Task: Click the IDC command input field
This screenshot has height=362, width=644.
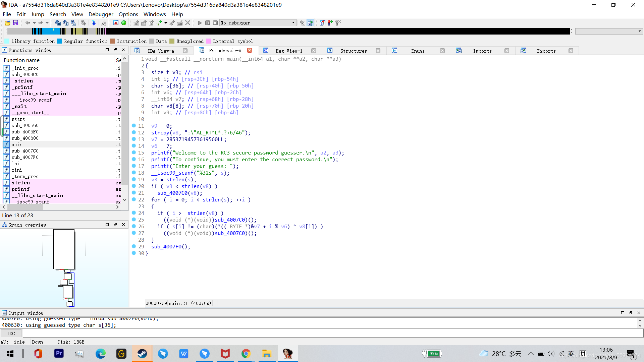Action: click(x=332, y=334)
